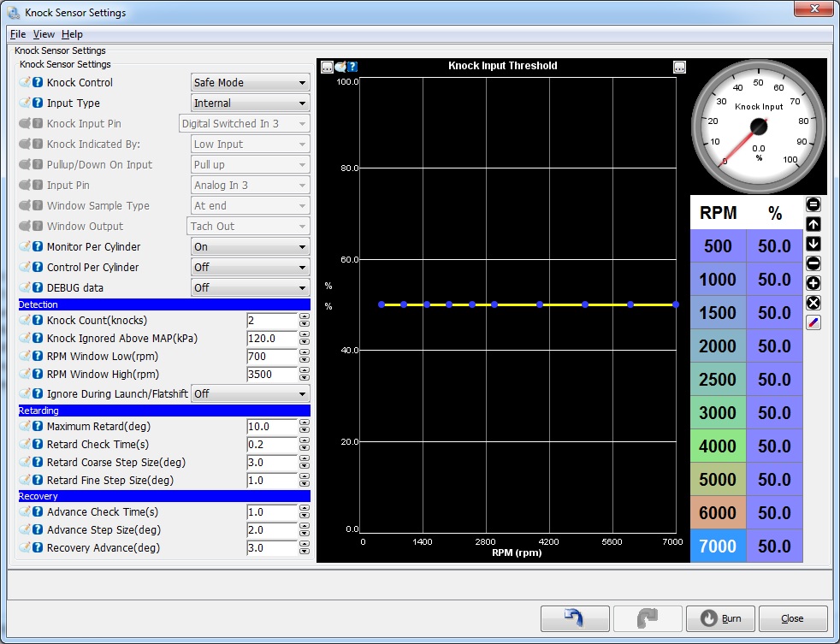Open the Ignore During Launch/Flatshift dropdown
Screen dimensions: 840x644
tap(250, 394)
